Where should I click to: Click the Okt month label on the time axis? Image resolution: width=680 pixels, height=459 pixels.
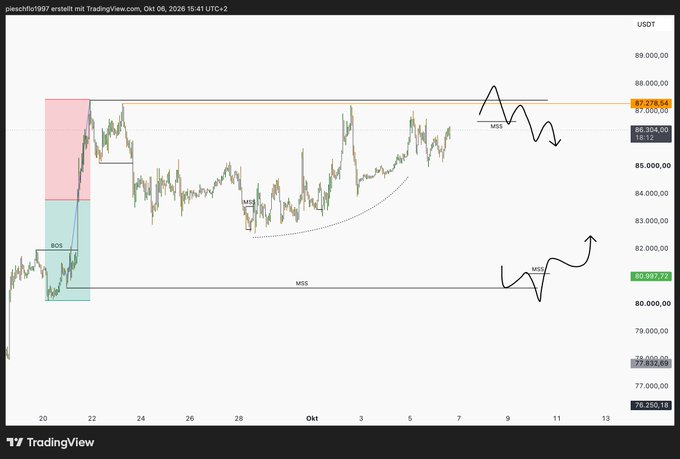coord(312,419)
